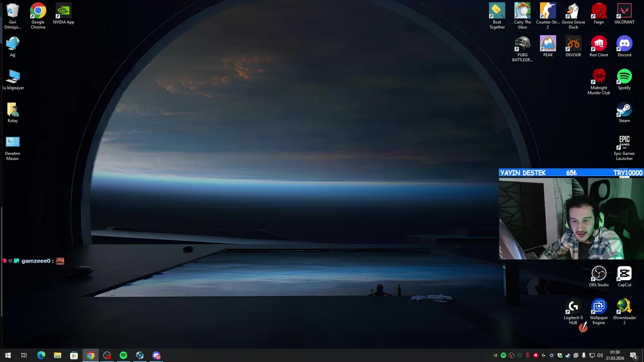This screenshot has width=644, height=362.
Task: Select the Riot Client desktop icon
Action: point(599,47)
